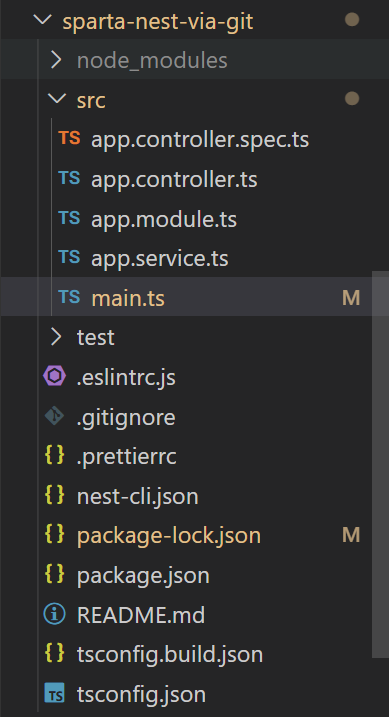Click the braces icon beside .prettierrc

pos(54,455)
